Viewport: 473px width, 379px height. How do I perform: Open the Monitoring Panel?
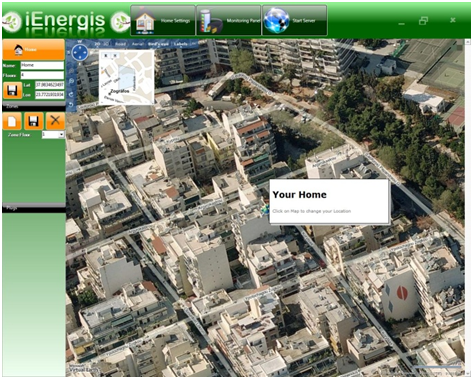pyautogui.click(x=229, y=20)
